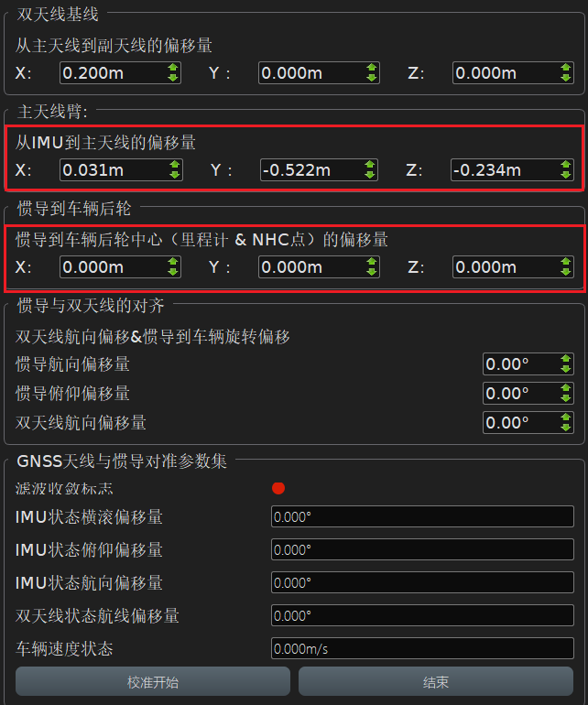Screen dimensions: 588x705
Task: Click the 结束 button to end calibration
Action: pos(436,681)
